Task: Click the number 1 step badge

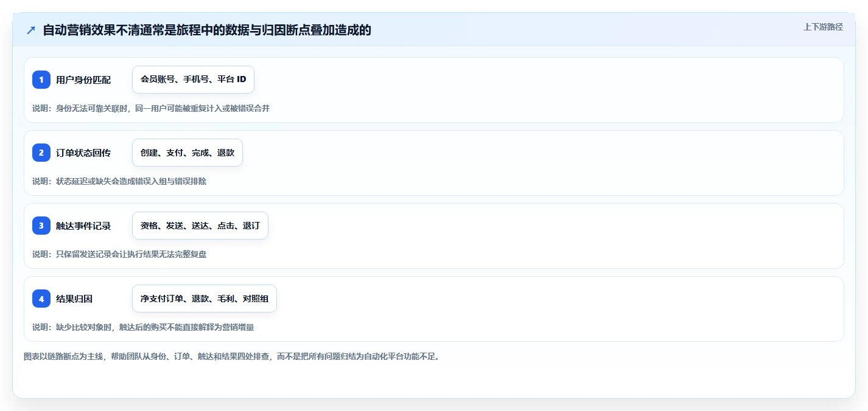Action: [41, 80]
